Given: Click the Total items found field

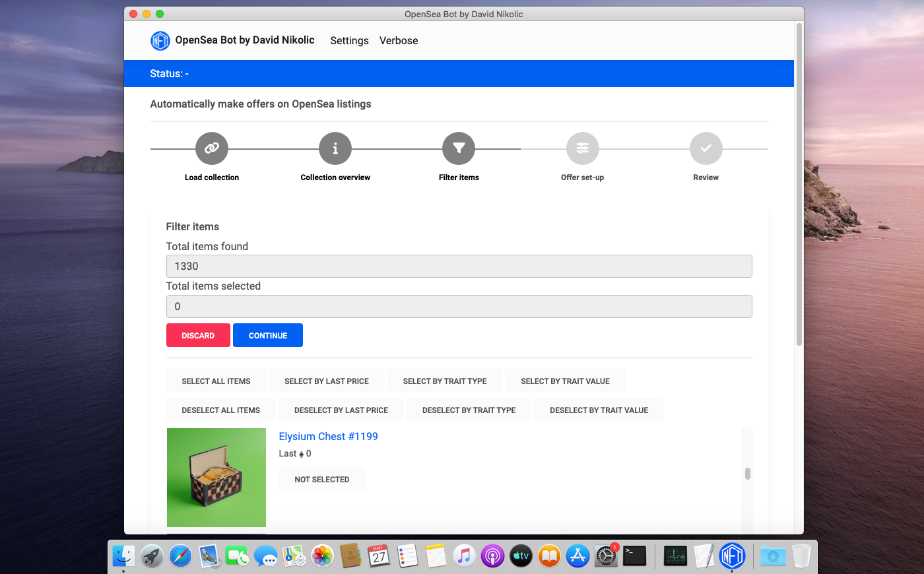Looking at the screenshot, I should coord(459,266).
